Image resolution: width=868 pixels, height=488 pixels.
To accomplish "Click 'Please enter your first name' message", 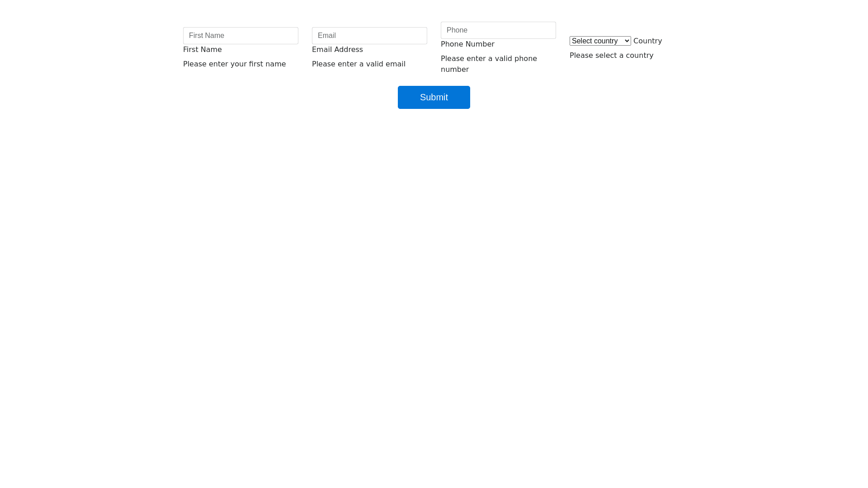I will (234, 64).
